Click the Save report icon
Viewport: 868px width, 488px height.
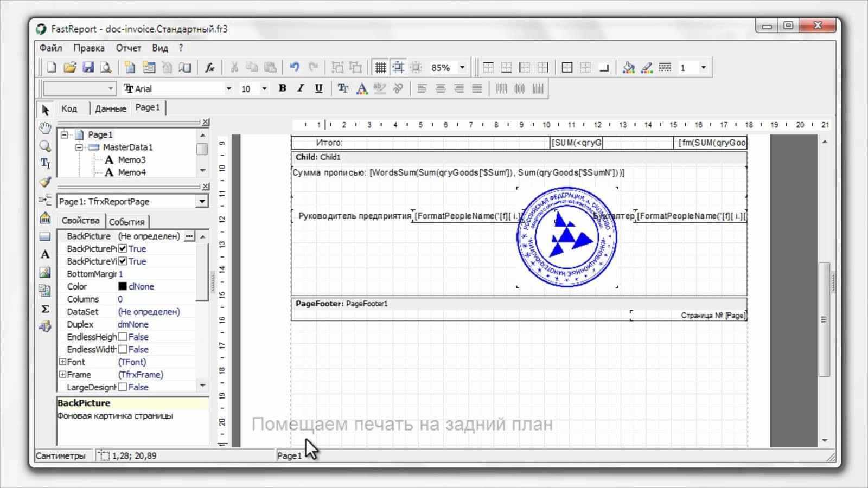click(88, 67)
